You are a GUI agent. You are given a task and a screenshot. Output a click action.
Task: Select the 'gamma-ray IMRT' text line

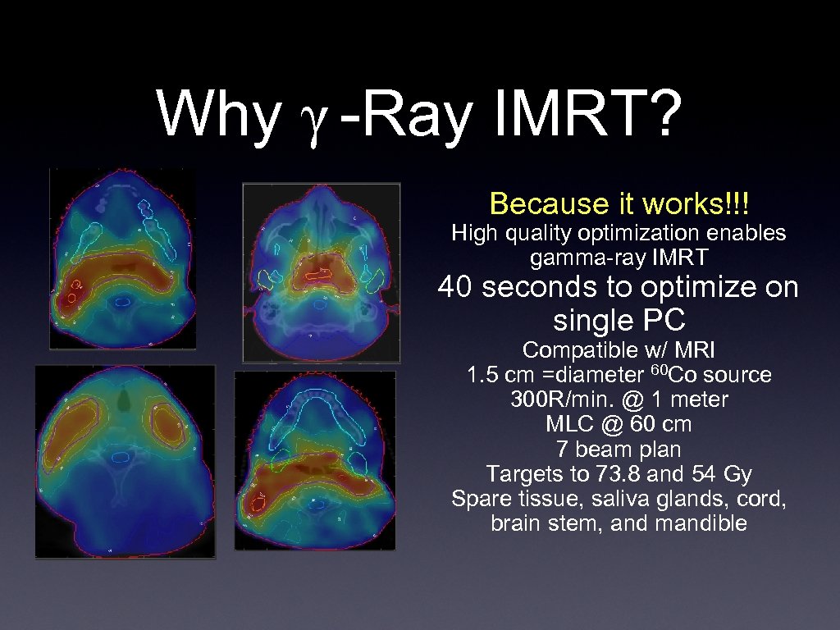coord(619,257)
